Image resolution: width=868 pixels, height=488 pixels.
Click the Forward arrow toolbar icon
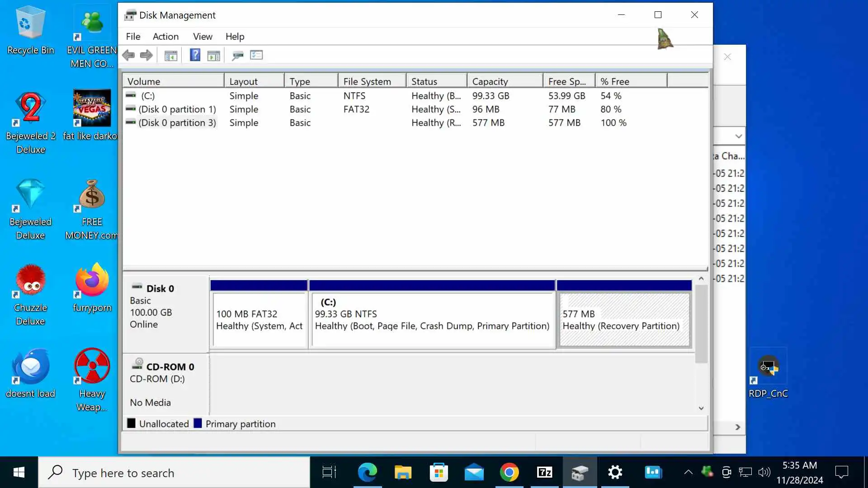146,55
